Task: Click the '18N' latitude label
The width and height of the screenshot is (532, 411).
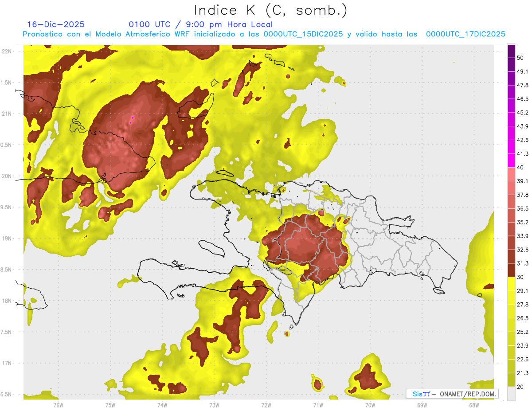Action: pos(7,301)
